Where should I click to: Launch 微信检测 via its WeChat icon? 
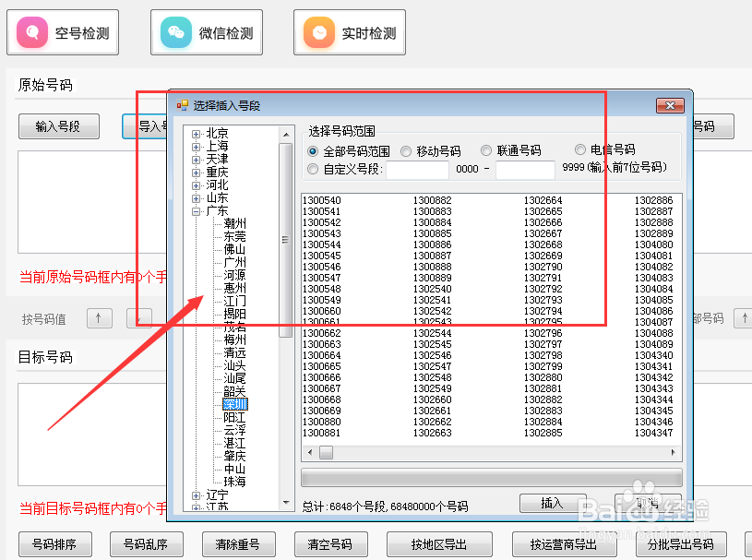click(180, 30)
